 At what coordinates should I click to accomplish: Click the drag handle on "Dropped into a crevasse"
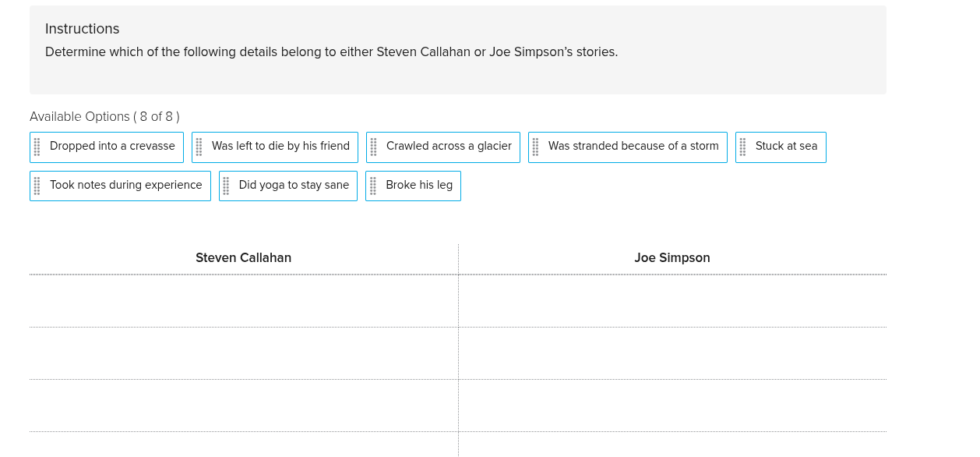(x=38, y=147)
